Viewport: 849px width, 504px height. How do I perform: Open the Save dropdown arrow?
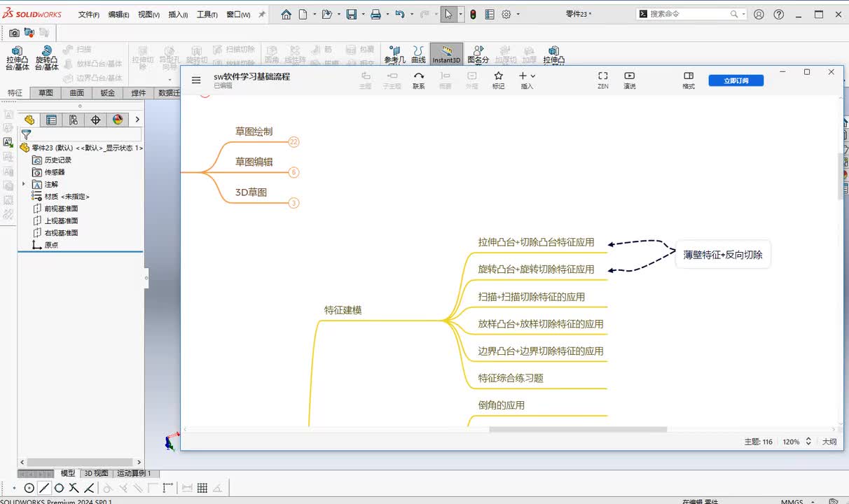pos(362,14)
